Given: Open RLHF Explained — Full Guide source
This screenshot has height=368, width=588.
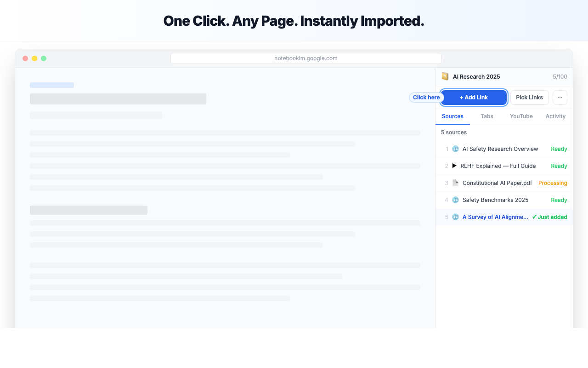Looking at the screenshot, I should (498, 166).
